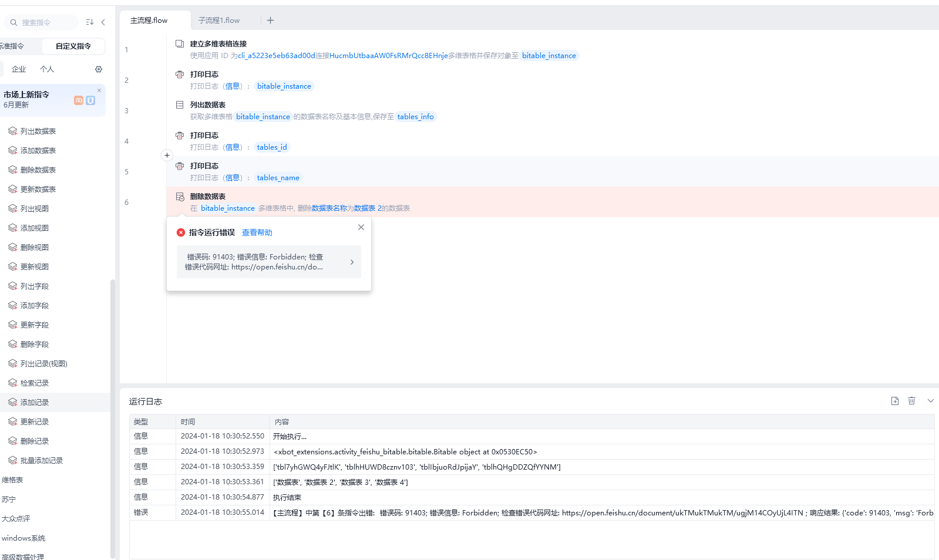Click the 搜索指令 search field
This screenshot has height=560, width=939.
tap(44, 23)
